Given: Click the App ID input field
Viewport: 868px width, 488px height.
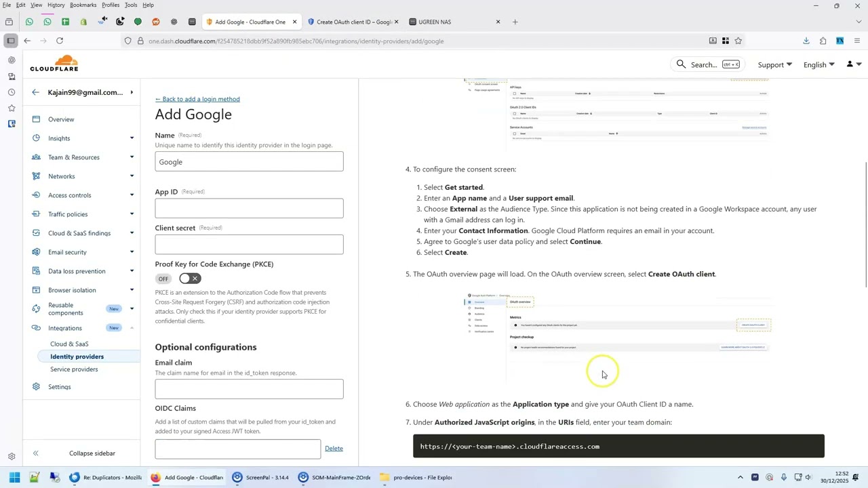Looking at the screenshot, I should tap(249, 208).
